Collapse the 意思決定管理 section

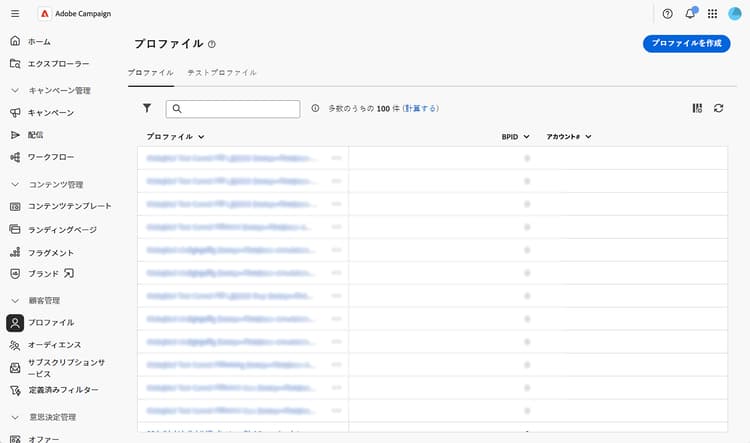click(x=15, y=417)
